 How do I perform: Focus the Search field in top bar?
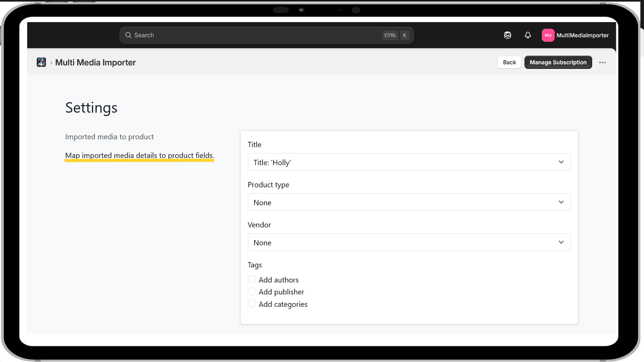(x=266, y=35)
